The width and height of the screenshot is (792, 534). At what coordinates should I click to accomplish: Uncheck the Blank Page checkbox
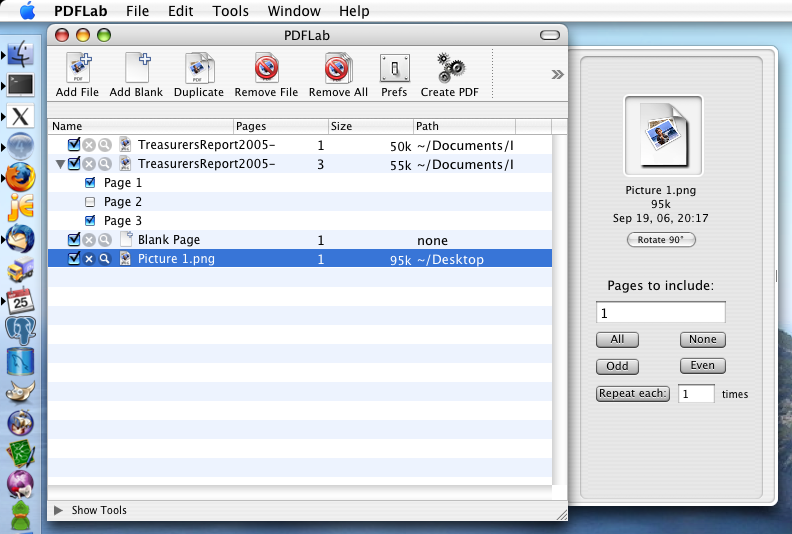click(x=74, y=239)
